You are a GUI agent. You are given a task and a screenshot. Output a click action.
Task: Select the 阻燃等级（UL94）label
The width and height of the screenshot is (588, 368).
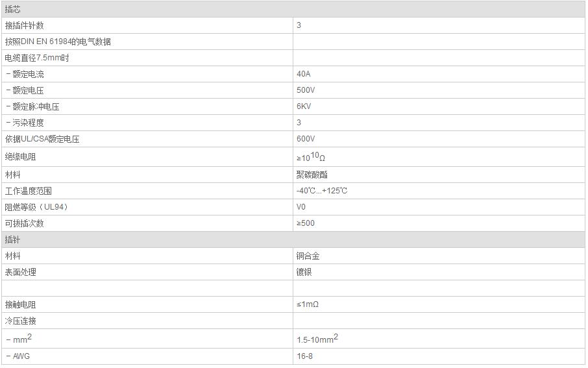point(36,207)
